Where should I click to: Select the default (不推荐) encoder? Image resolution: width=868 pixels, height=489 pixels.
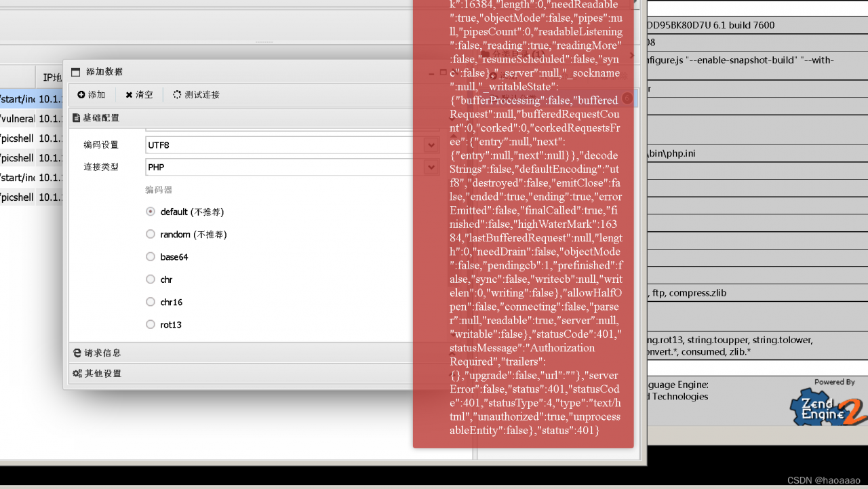click(x=151, y=212)
